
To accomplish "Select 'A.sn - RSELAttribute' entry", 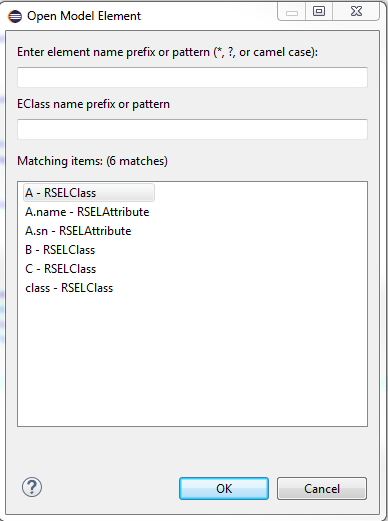I will (78, 231).
